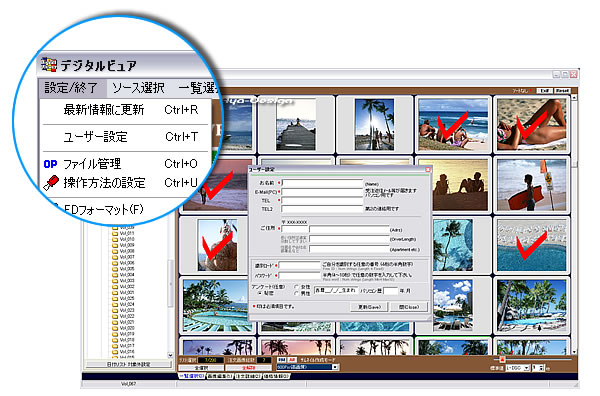Click the red thumbnail size slider handle
This screenshot has width=600, height=396.
click(x=502, y=360)
